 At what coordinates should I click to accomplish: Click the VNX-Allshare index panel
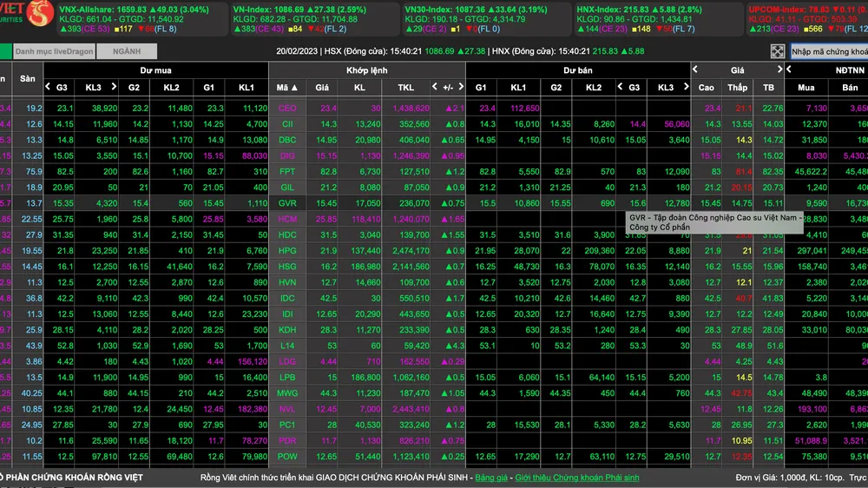(141, 19)
